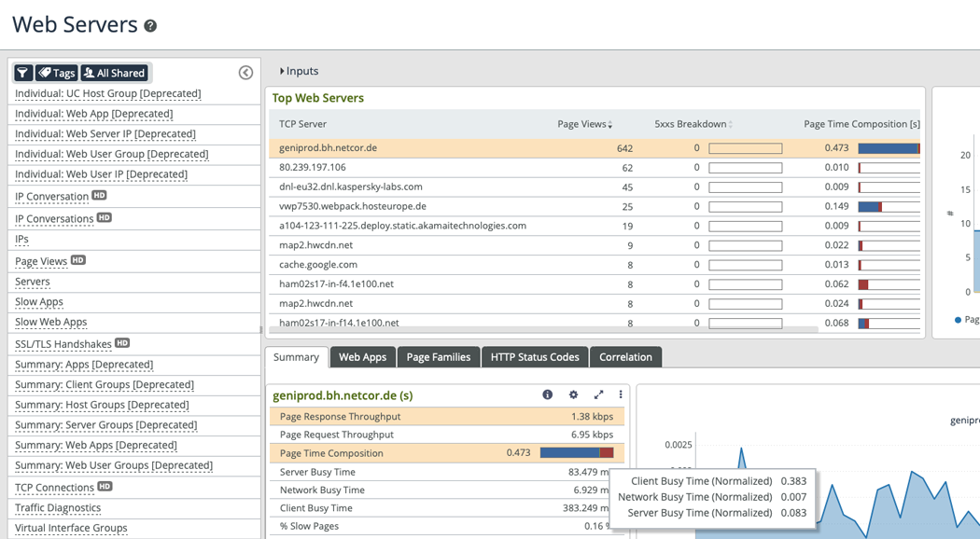Expand the geniprod.bh.netcor.de panel to fullscreen
Screen dimensions: 980x539
598,395
